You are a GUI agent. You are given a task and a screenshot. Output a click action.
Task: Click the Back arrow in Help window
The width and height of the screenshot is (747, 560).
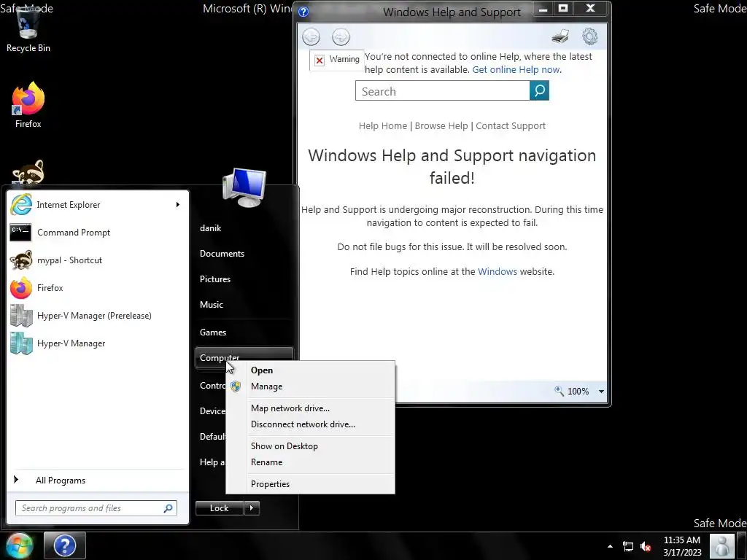click(x=311, y=36)
